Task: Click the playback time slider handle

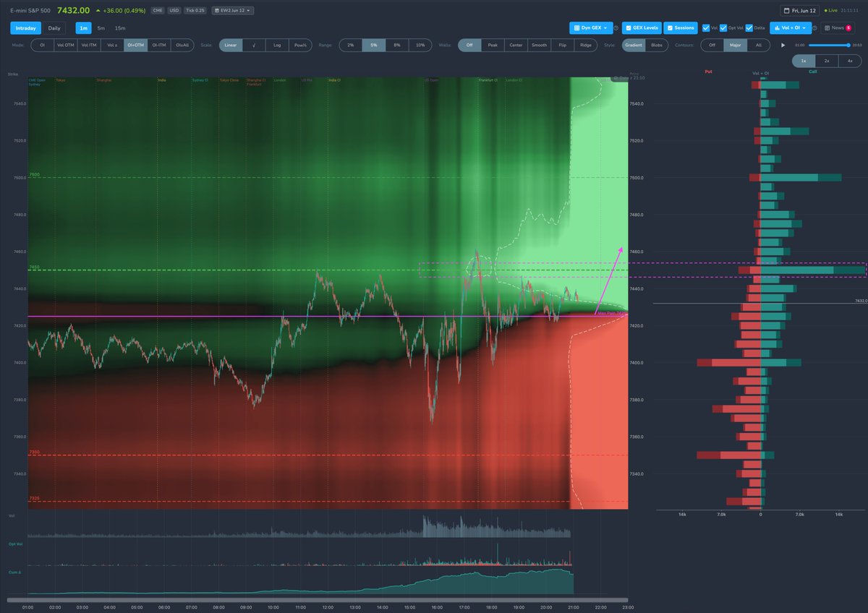Action: pos(848,45)
